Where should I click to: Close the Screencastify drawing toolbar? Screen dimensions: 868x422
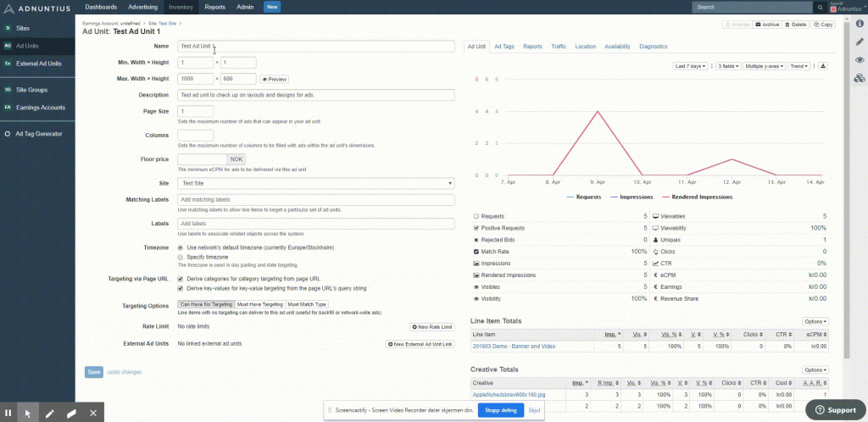(93, 413)
